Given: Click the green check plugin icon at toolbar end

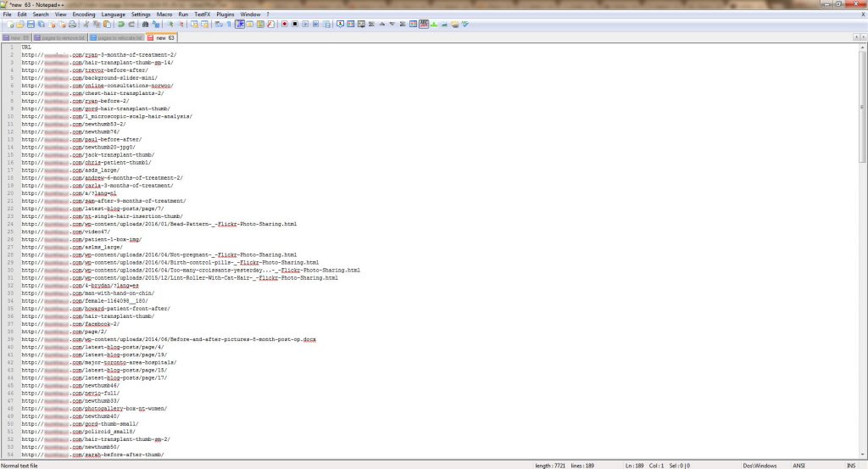Looking at the screenshot, I should 465,25.
